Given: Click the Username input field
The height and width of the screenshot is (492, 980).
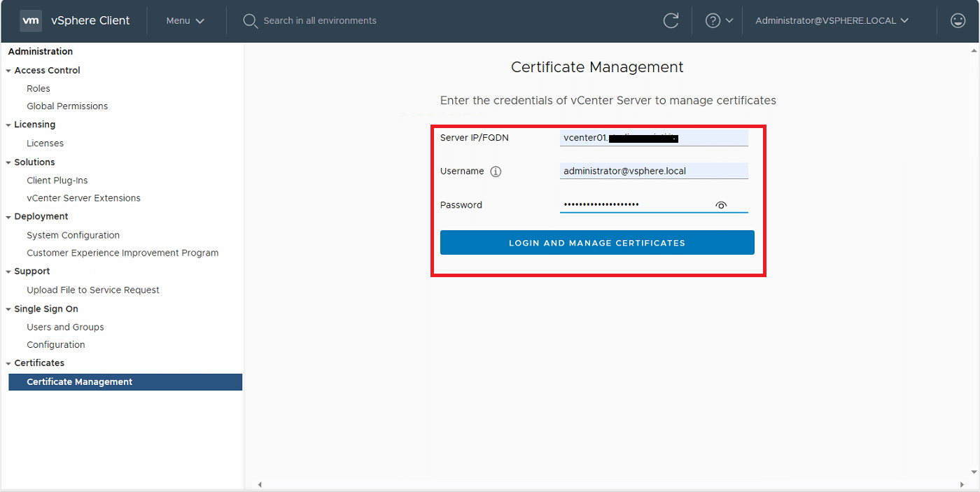Looking at the screenshot, I should coord(654,171).
